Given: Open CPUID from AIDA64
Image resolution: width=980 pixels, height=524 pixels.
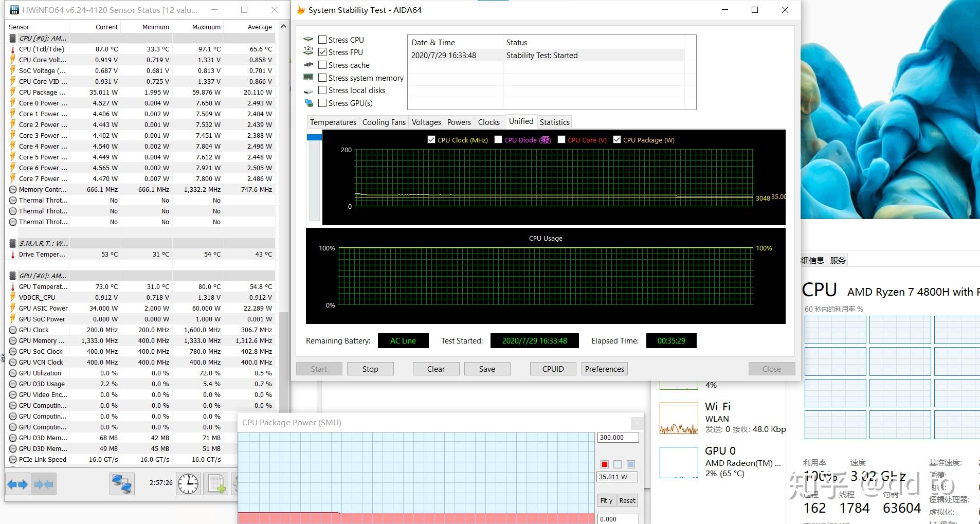Looking at the screenshot, I should coord(553,369).
